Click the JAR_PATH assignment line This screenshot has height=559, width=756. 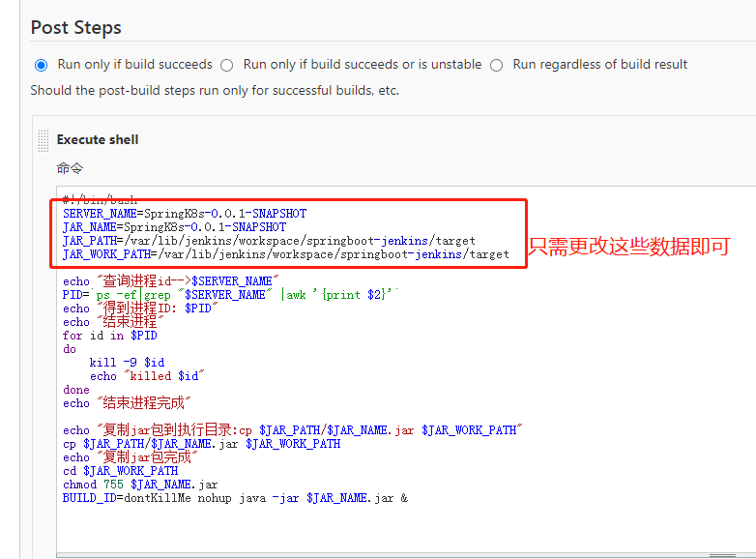pos(269,240)
